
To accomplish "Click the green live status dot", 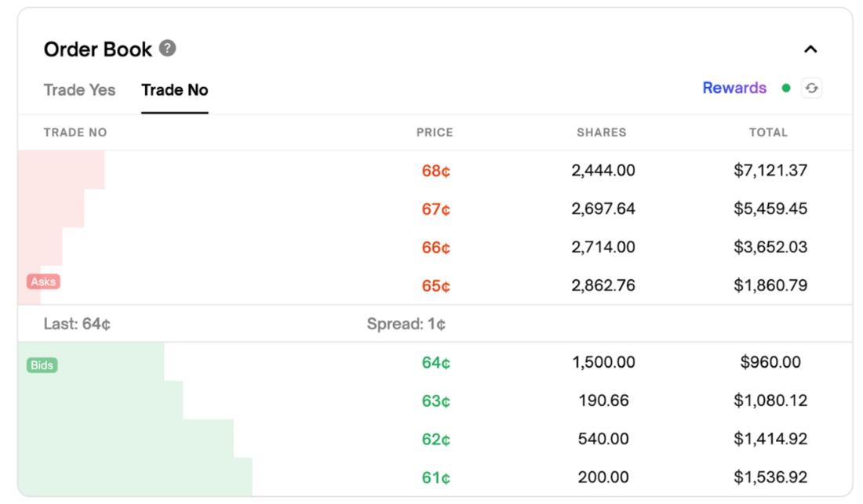I will coord(786,89).
